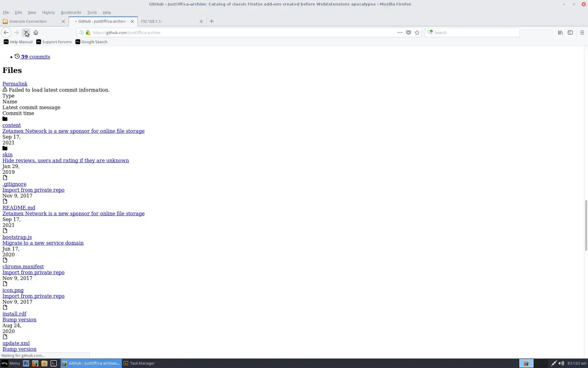Open the hamburger application menu
This screenshot has height=368, width=588.
[x=582, y=33]
